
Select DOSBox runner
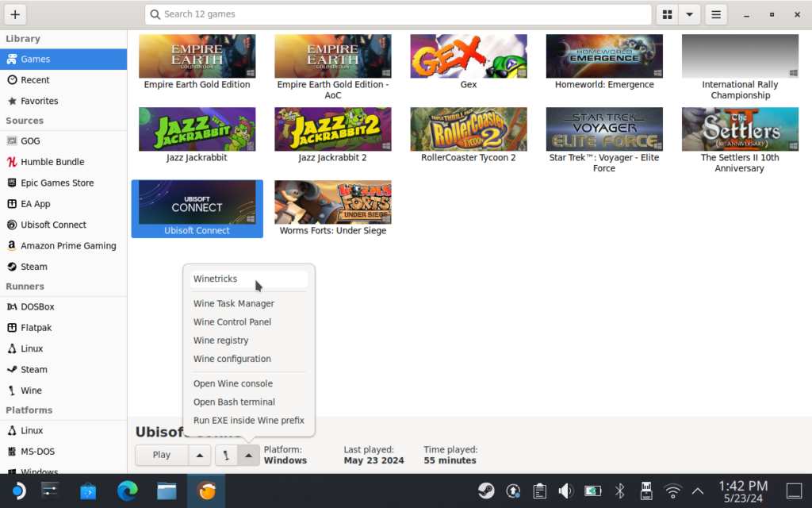point(63,307)
